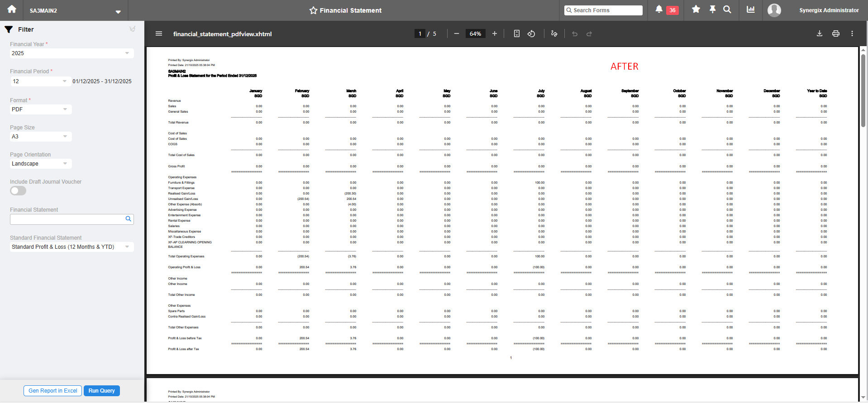Screen dimensions: 868x403
Task: Click the favorites star icon in header
Action: (x=696, y=9)
